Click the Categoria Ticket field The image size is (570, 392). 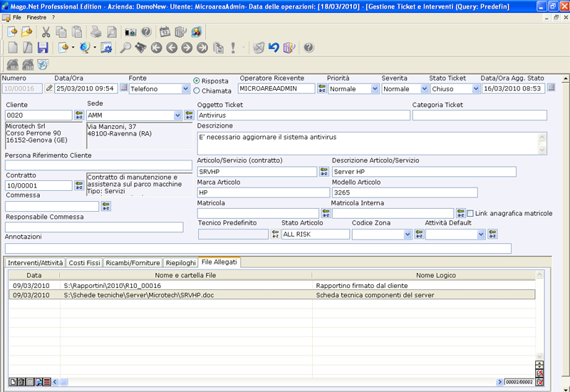coord(480,115)
